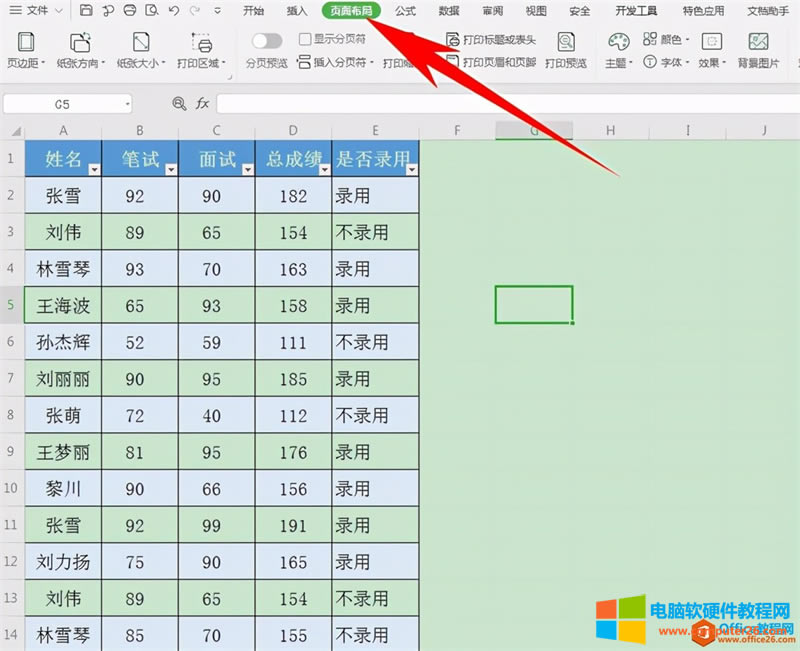The image size is (800, 651).
Task: Click the 背景图片 background image icon
Action: point(759,44)
